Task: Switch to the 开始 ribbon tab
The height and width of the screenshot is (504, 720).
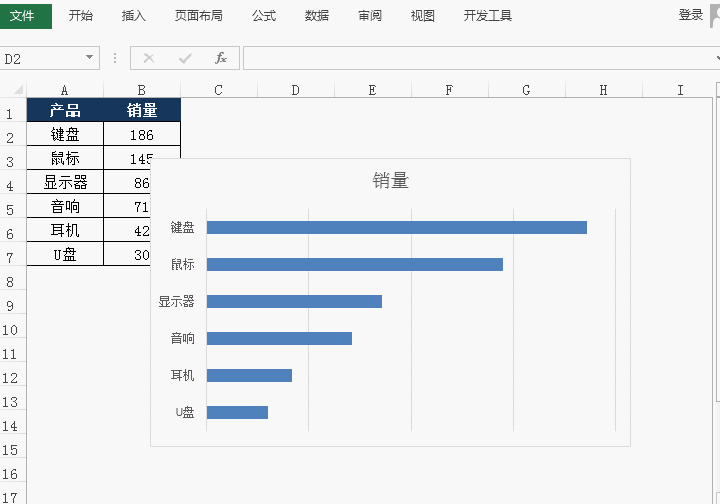Action: click(81, 16)
